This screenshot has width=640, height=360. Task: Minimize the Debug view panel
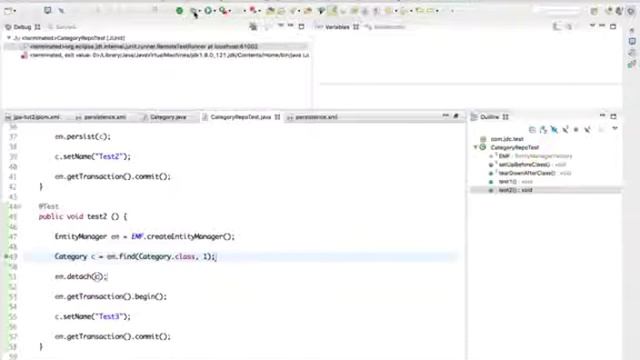point(291,26)
